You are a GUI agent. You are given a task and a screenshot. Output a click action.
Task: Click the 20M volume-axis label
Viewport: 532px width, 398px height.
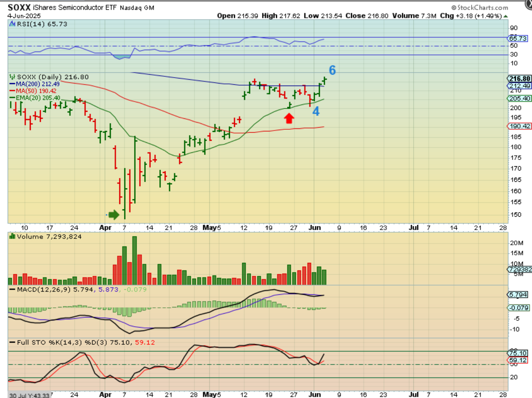[x=516, y=244]
